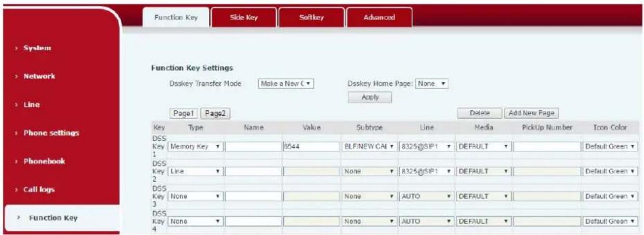
Task: Open the DSS Key 2 Icon Color dropdown
Action: (611, 171)
